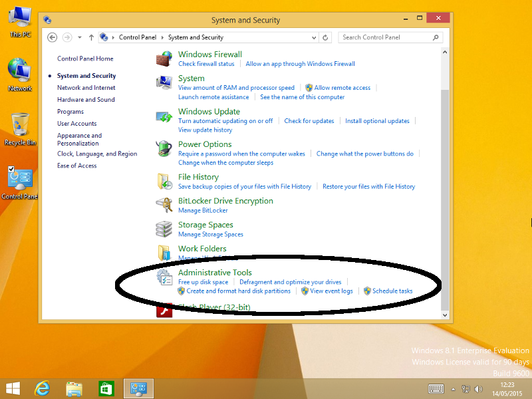Open the Network desktop icon

tap(20, 74)
